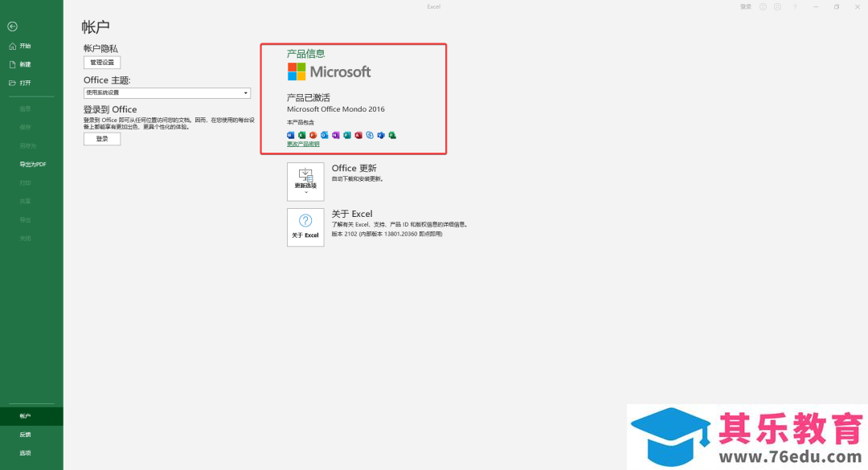
Task: Click the Project product icon
Action: (x=392, y=135)
